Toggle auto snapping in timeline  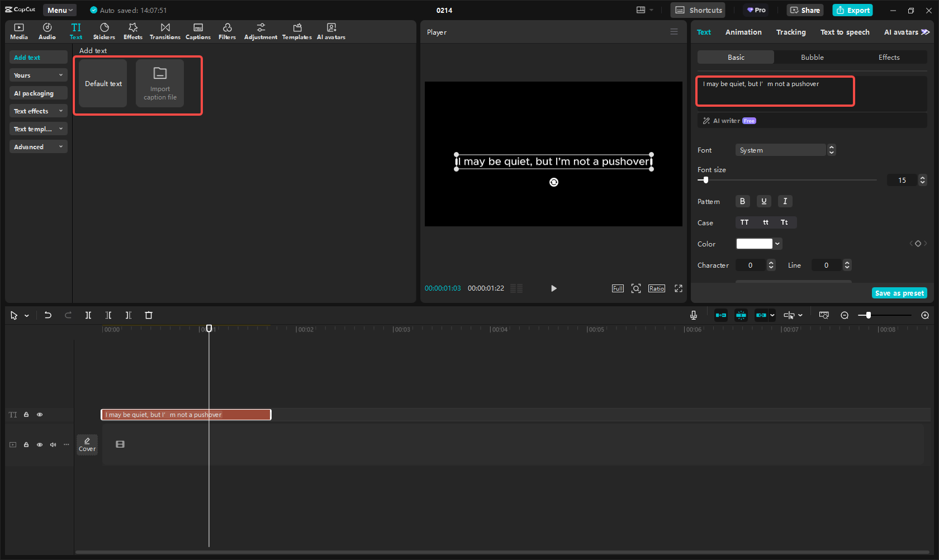tap(741, 315)
